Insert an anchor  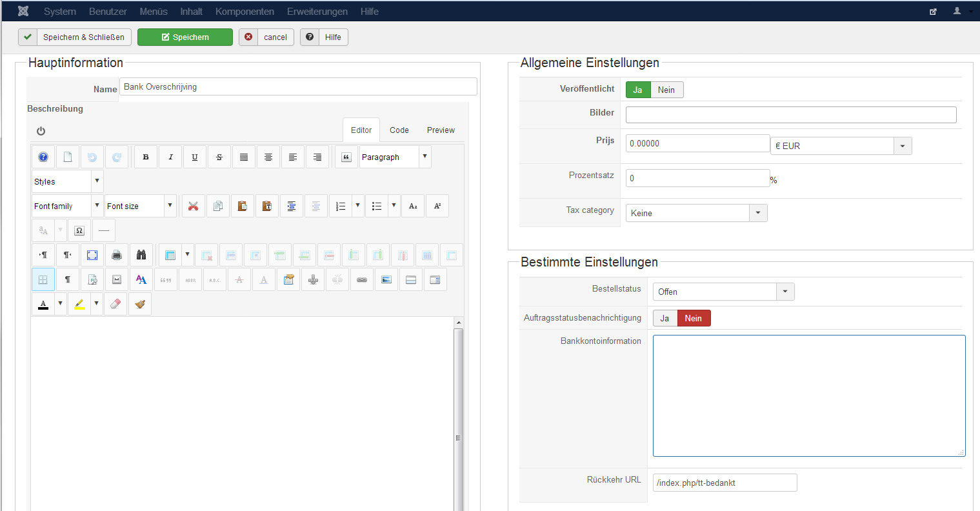point(313,279)
